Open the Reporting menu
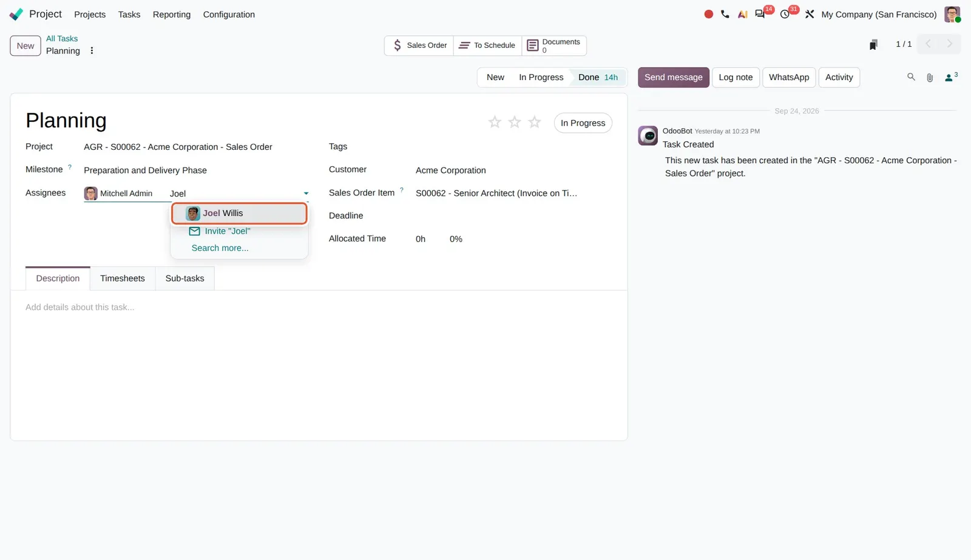The image size is (971, 560). coord(172,15)
